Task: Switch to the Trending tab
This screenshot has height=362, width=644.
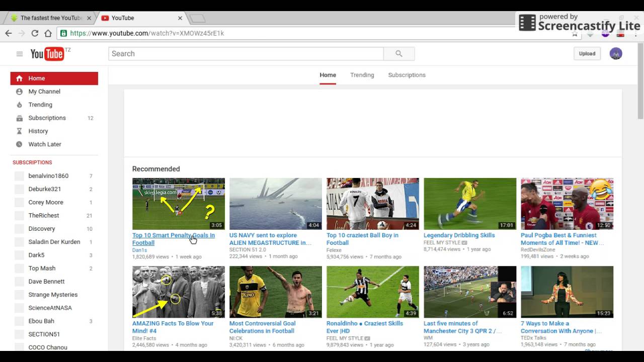Action: 362,75
